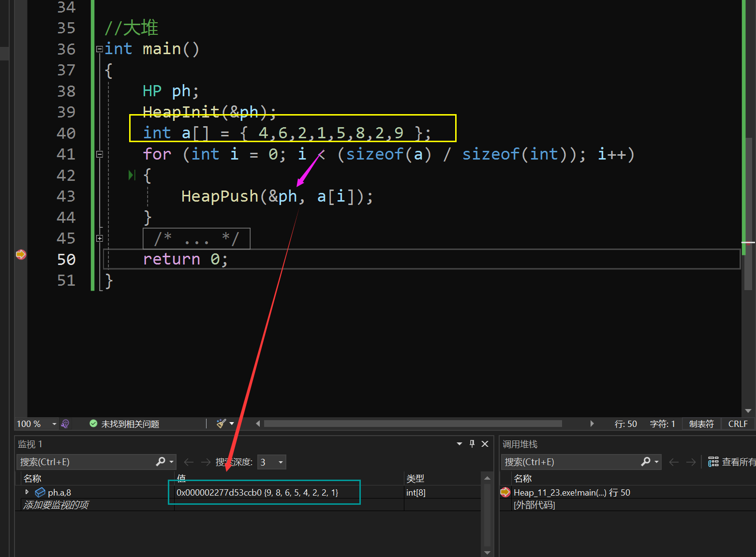Image resolution: width=756 pixels, height=557 pixels.
Task: Click the ph.a,8 variable object icon
Action: click(x=40, y=492)
